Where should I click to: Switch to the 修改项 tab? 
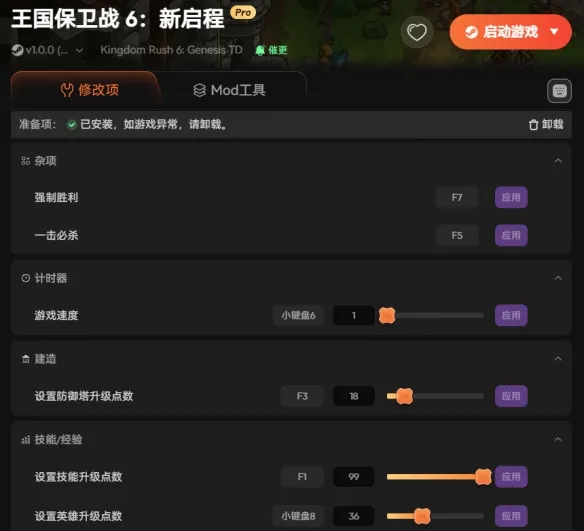(89, 90)
